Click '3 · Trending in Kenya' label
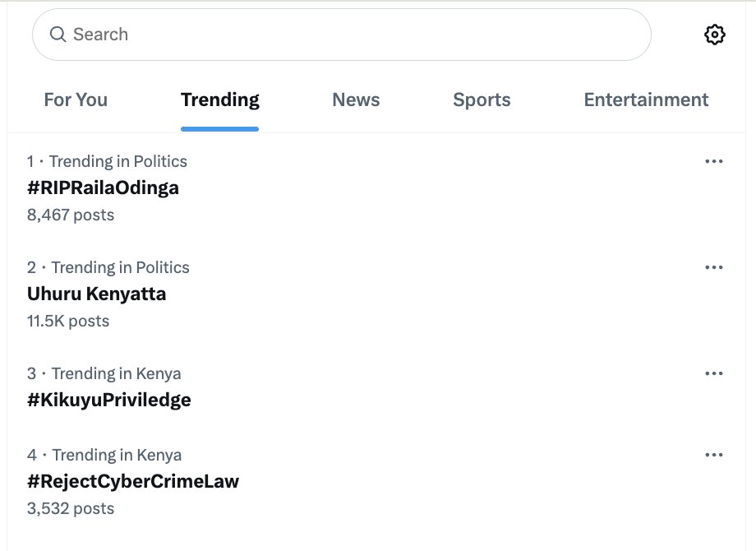Screen dimensions: 756x551 coord(104,373)
